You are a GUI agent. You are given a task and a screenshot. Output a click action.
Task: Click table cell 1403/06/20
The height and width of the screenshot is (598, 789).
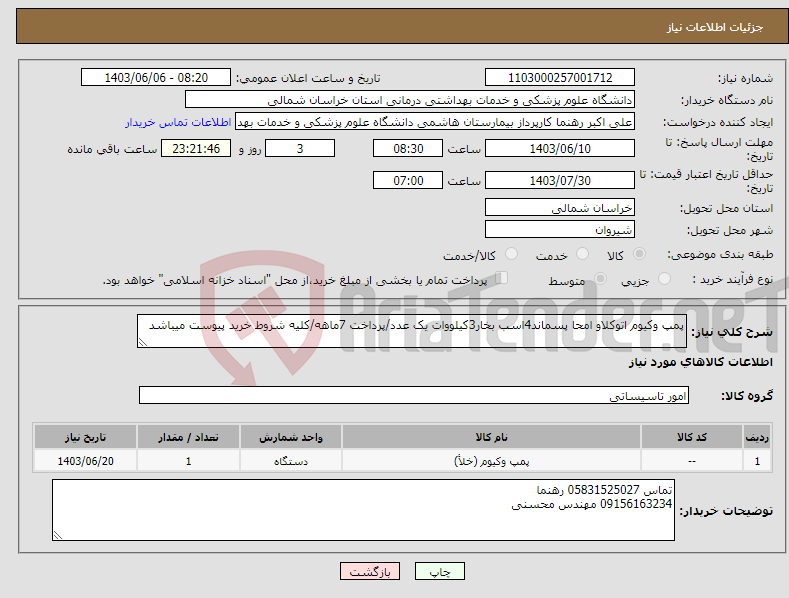coord(86,461)
